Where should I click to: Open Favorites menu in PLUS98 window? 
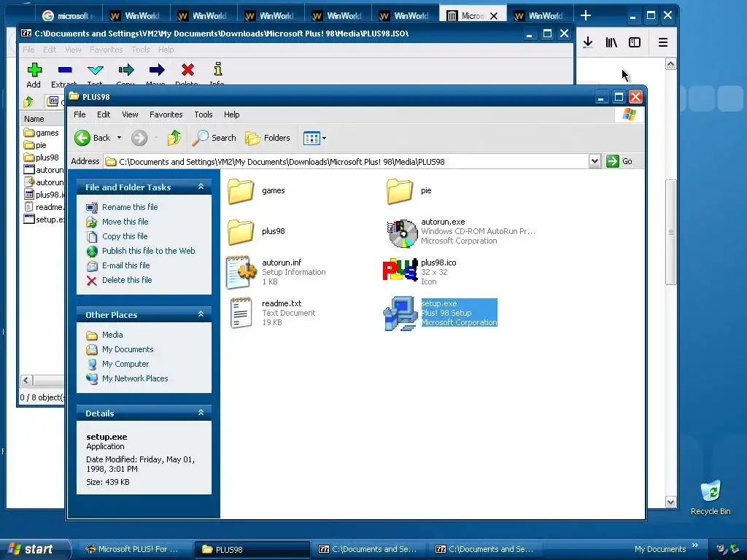point(166,114)
